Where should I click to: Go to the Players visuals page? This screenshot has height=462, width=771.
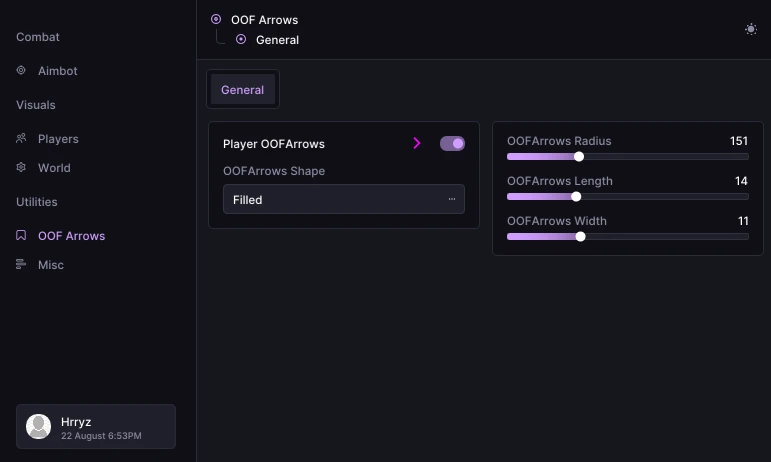coord(58,139)
